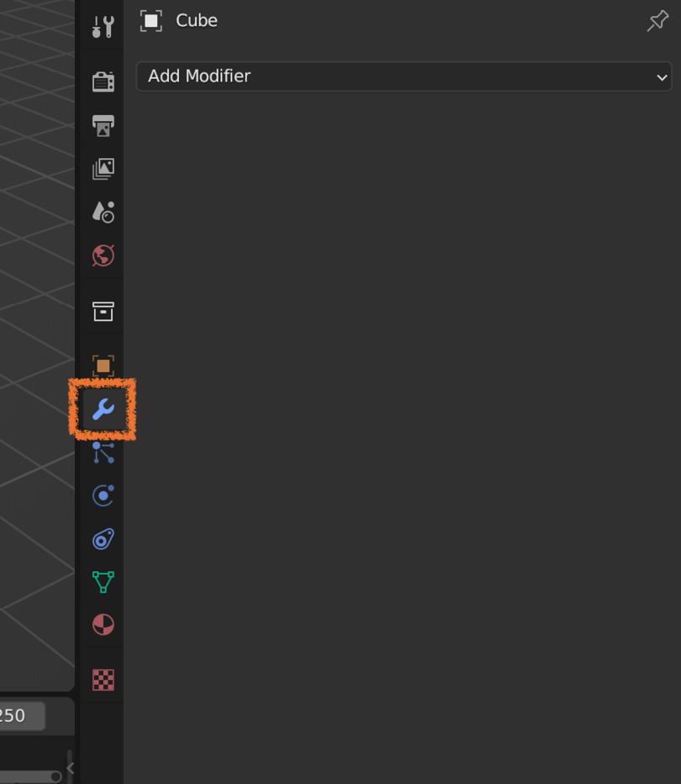The width and height of the screenshot is (681, 784).
Task: Select the World properties globe icon
Action: 103,255
